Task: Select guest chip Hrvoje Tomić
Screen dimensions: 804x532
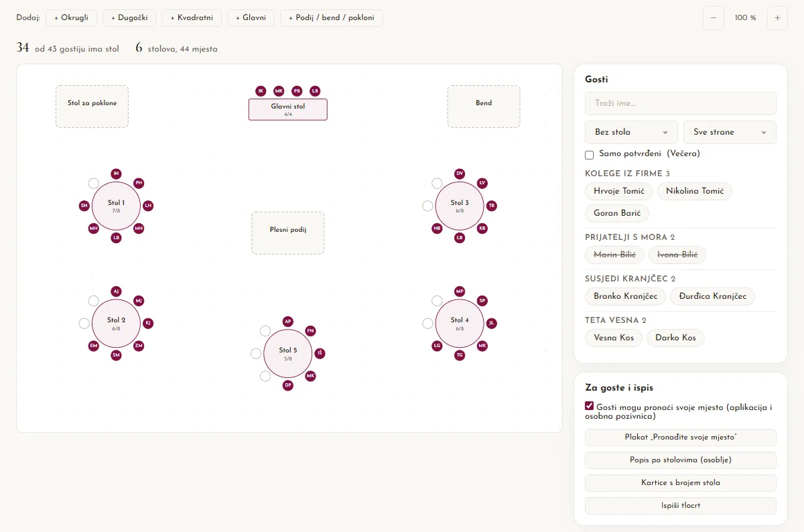Action: [x=619, y=191]
